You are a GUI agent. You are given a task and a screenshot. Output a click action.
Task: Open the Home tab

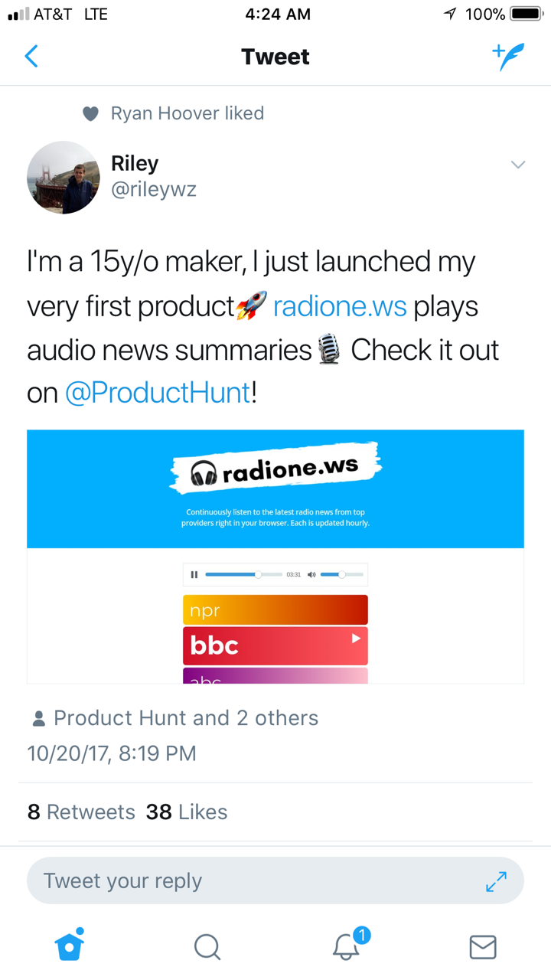[70, 945]
